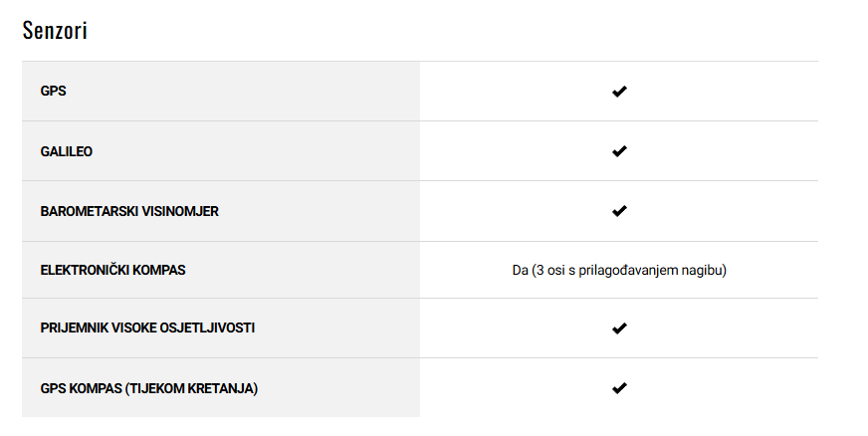Image resolution: width=868 pixels, height=436 pixels.
Task: Click the Prijemnik visoke osjetljivosti checkmark
Action: (x=619, y=328)
